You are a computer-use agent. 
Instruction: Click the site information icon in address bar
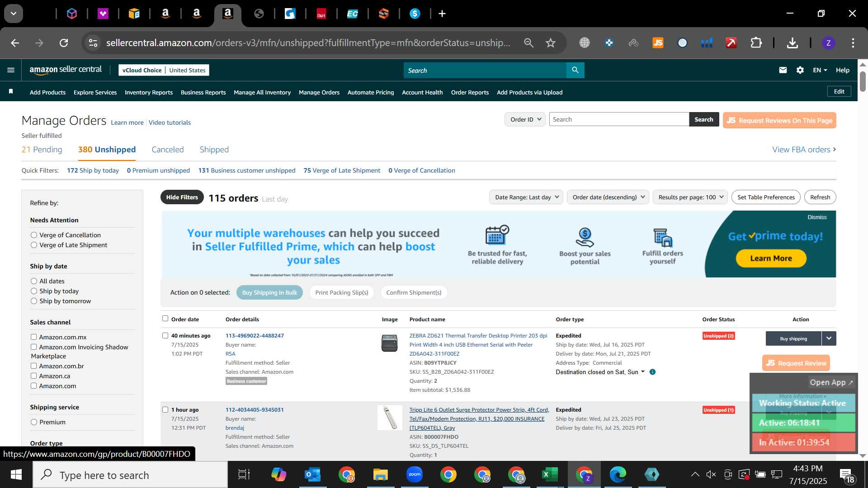pos(93,43)
